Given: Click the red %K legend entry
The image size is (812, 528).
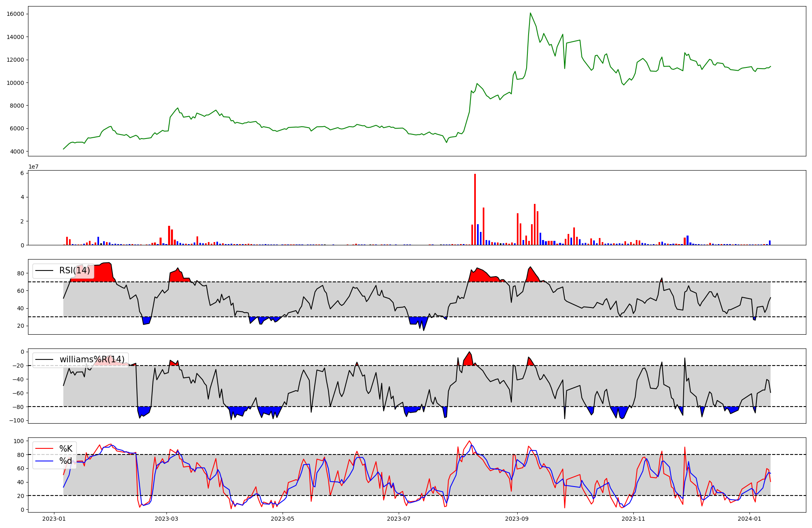Looking at the screenshot, I should (65, 449).
